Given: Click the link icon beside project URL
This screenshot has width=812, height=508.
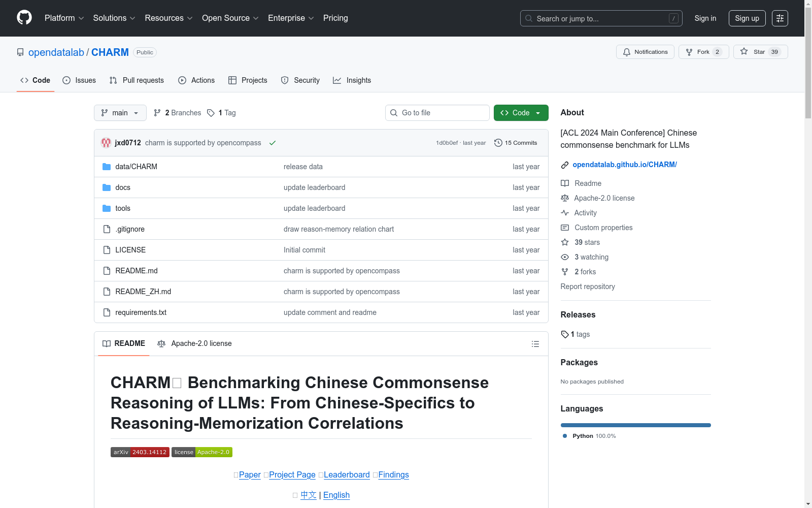Looking at the screenshot, I should (565, 165).
